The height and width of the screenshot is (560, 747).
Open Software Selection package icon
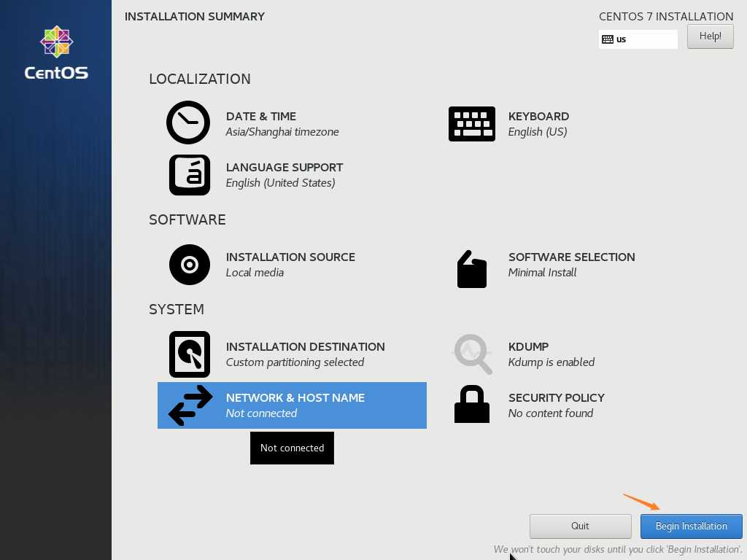pos(472,269)
